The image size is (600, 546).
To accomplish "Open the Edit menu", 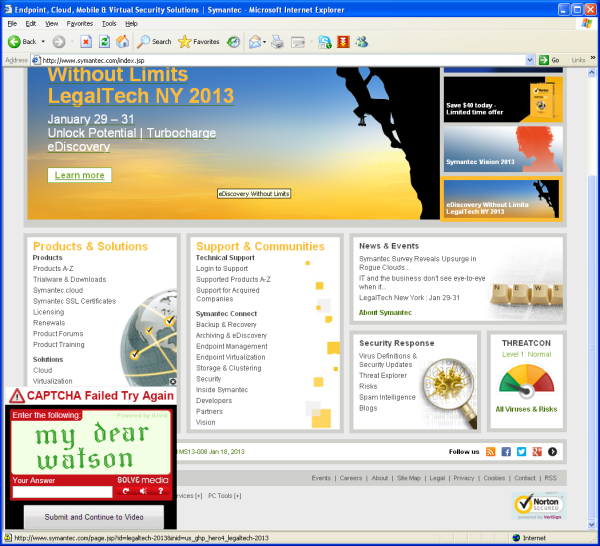I will 31,24.
